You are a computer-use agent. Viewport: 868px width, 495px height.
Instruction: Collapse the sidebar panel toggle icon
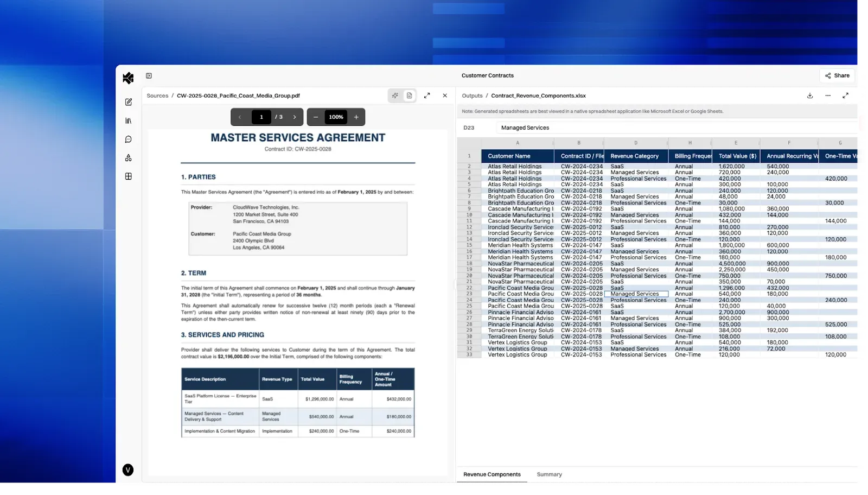(149, 76)
